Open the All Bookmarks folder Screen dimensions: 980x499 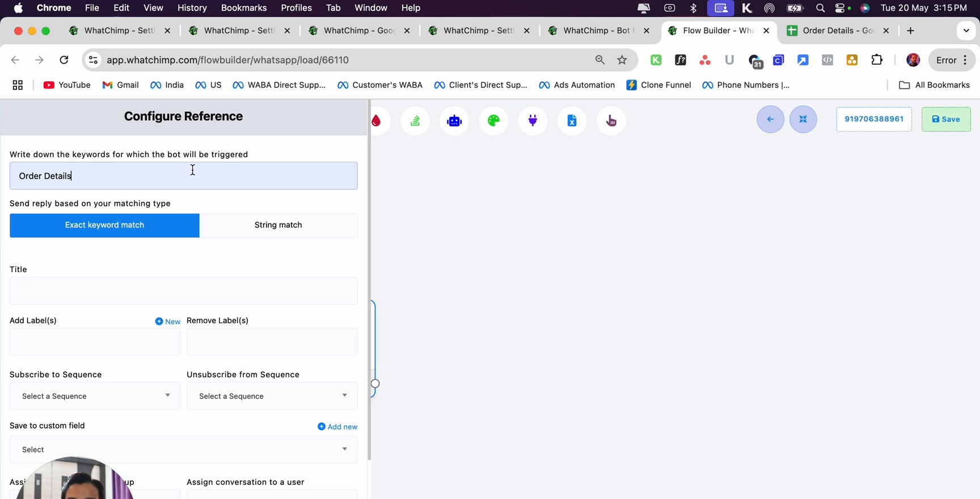point(935,85)
